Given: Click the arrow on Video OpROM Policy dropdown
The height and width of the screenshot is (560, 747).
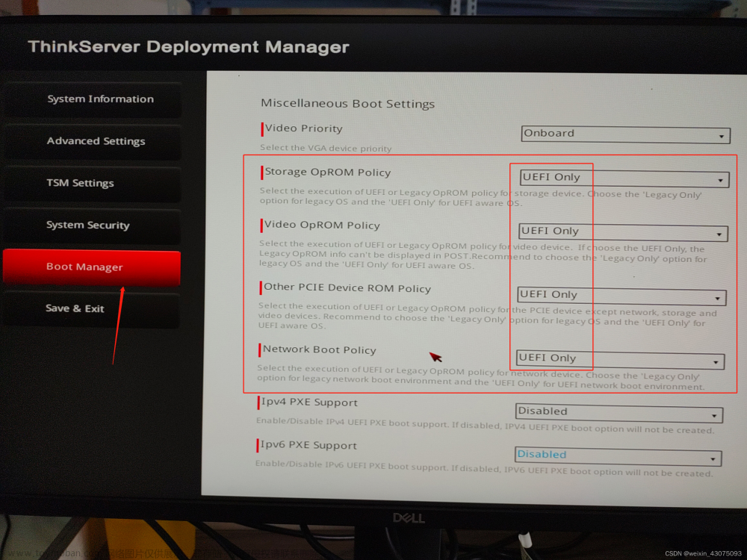Looking at the screenshot, I should [x=719, y=234].
